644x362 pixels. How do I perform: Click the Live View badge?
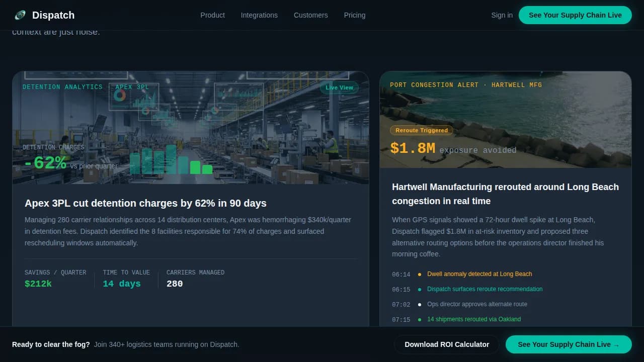[339, 87]
